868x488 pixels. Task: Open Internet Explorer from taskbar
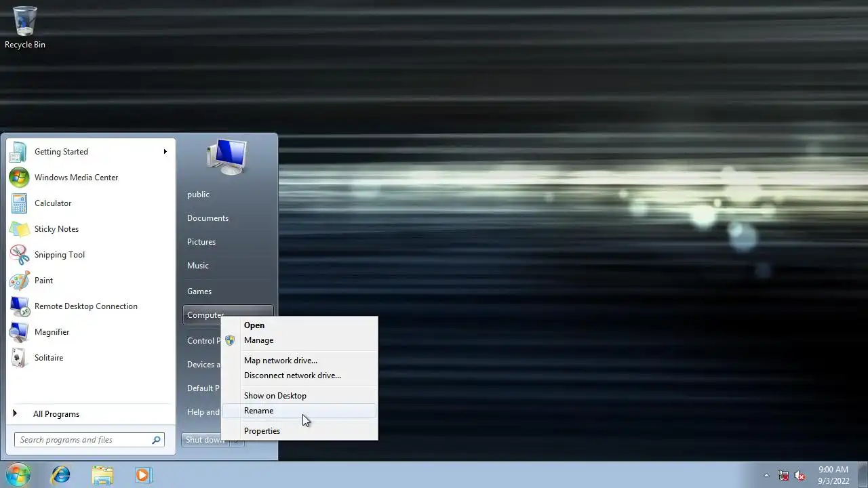[x=61, y=475]
